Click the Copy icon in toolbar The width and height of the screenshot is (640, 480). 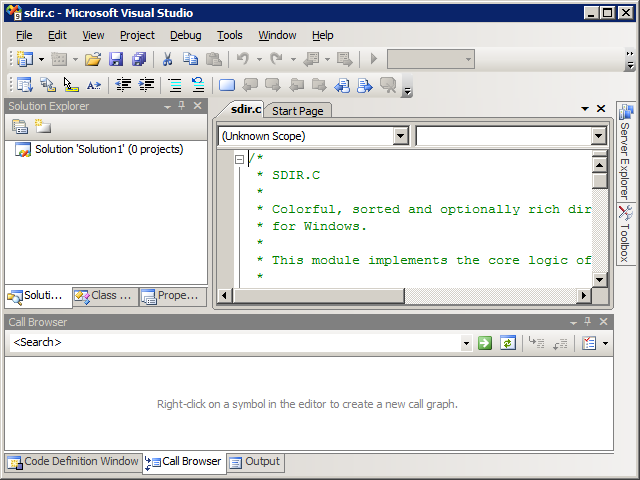190,59
